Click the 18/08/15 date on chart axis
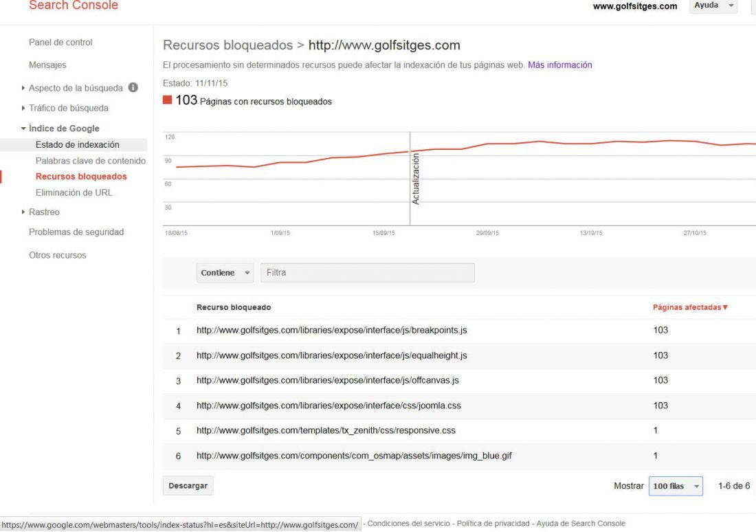The image size is (756, 532). [x=176, y=233]
